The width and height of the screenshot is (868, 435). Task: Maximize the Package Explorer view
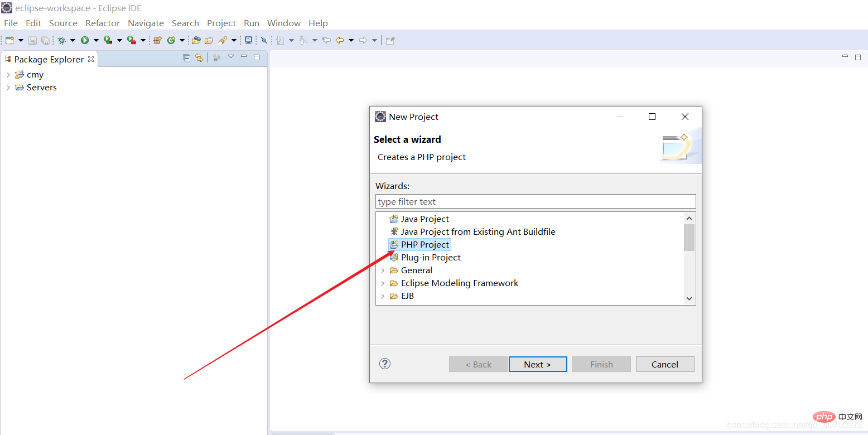[257, 57]
